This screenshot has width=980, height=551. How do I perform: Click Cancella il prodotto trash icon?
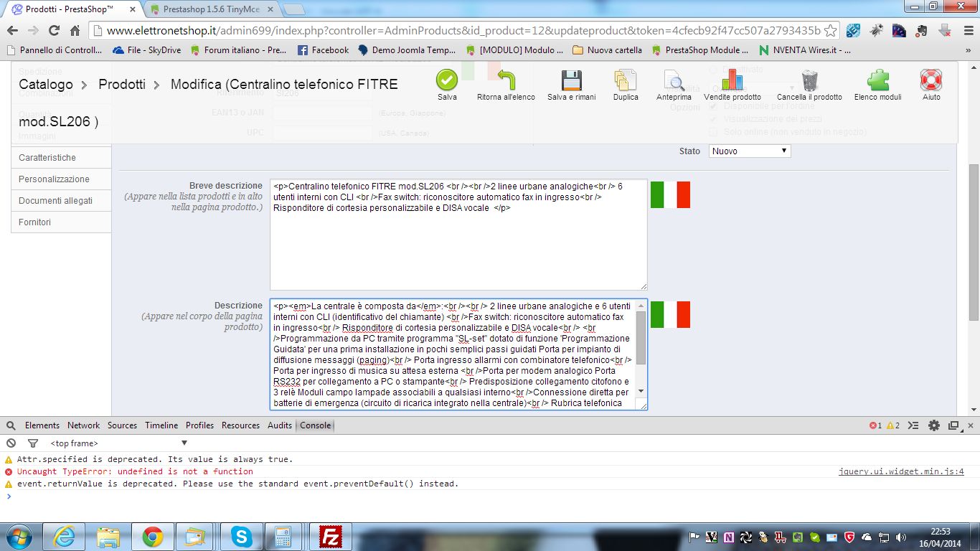[x=809, y=80]
